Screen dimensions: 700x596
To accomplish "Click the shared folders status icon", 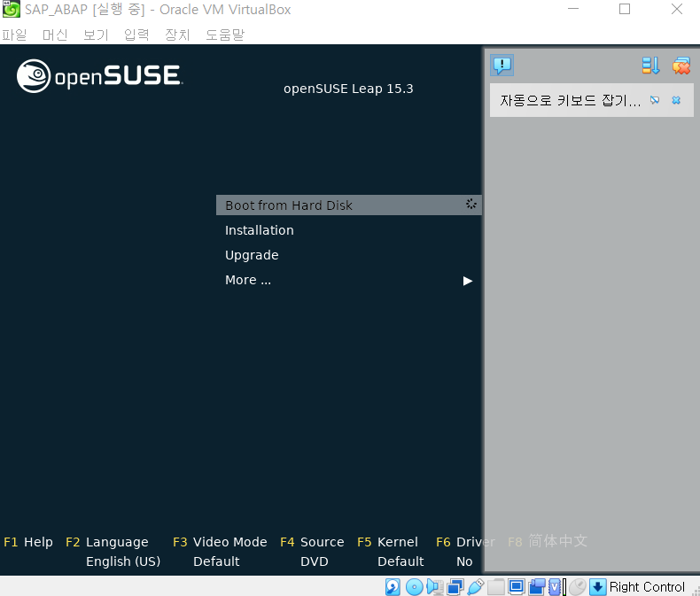I will (496, 586).
